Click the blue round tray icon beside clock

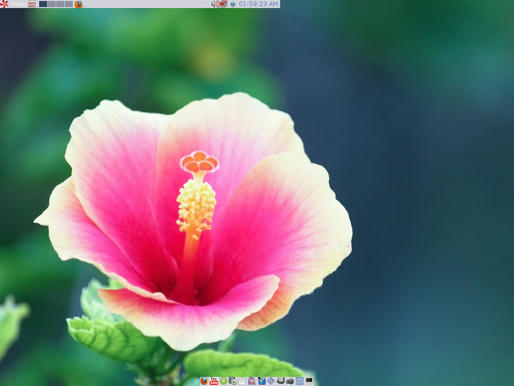pyautogui.click(x=233, y=4)
